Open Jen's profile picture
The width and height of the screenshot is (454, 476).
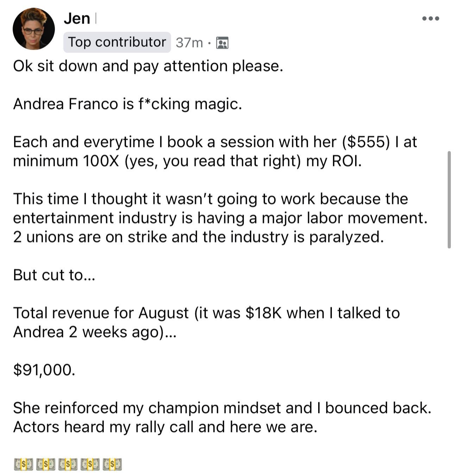click(x=34, y=29)
